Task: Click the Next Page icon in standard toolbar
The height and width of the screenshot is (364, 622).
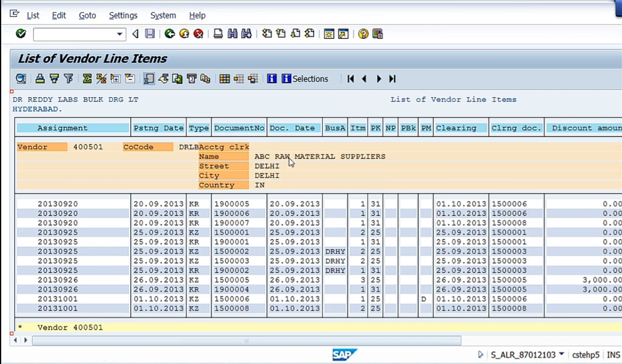Action: (295, 34)
